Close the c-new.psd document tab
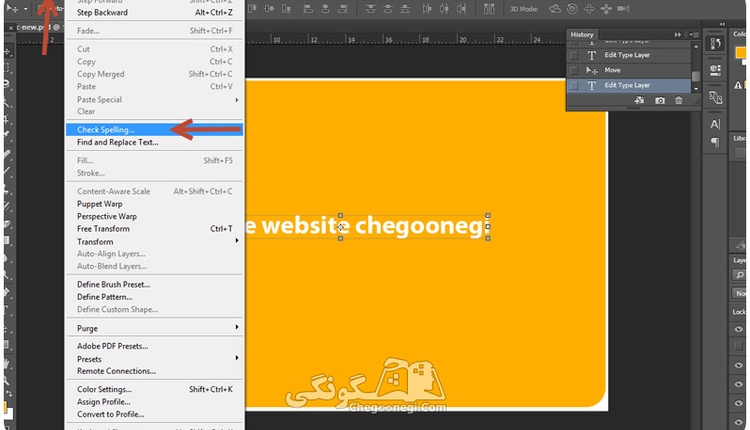The height and width of the screenshot is (430, 750). point(11,28)
